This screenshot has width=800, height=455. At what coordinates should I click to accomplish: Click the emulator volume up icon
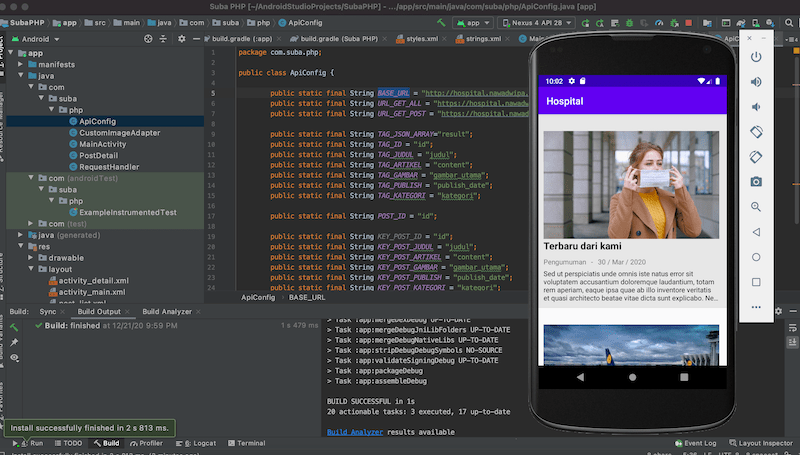pos(756,82)
